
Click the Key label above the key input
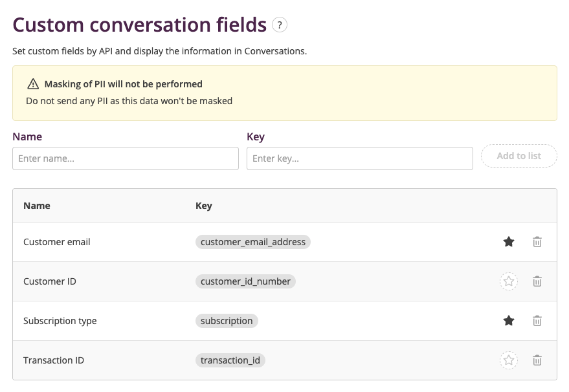click(x=256, y=136)
